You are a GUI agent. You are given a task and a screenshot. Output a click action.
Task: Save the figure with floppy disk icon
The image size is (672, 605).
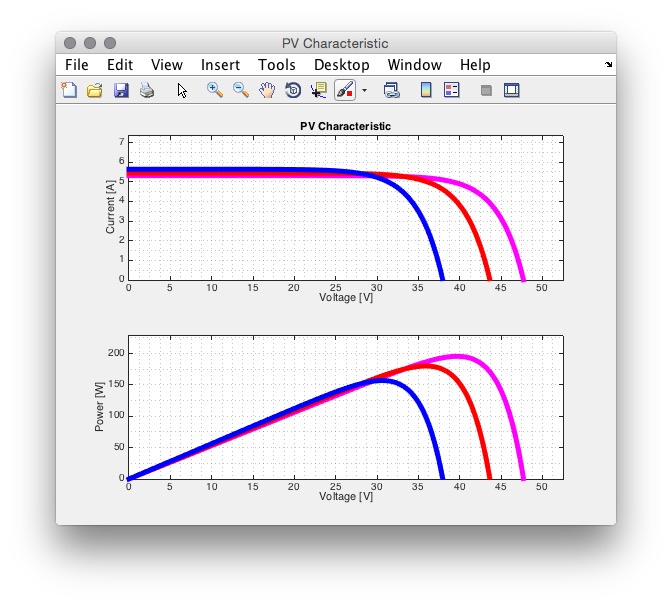121,90
